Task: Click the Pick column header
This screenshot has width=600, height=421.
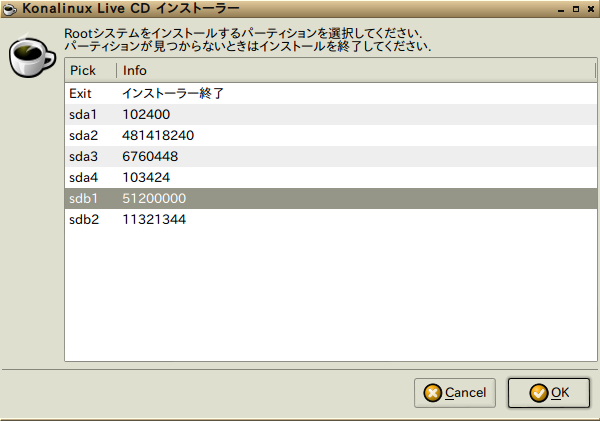Action: click(91, 70)
